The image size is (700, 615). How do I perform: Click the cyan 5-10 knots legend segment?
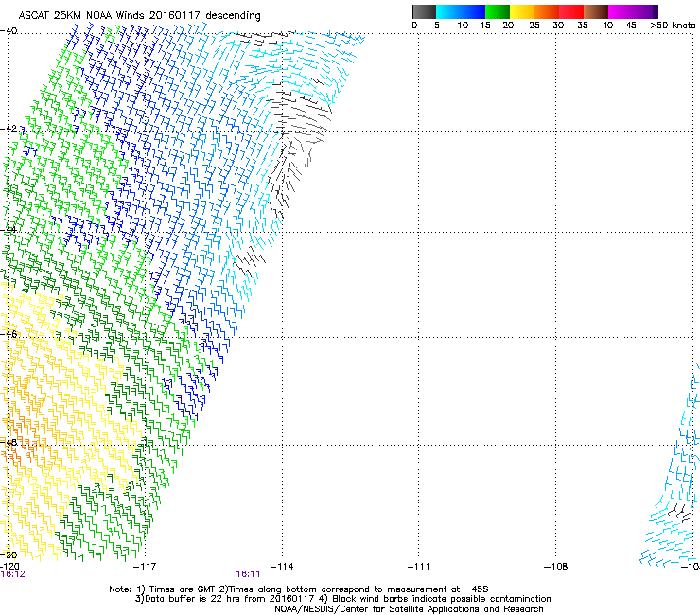(447, 11)
